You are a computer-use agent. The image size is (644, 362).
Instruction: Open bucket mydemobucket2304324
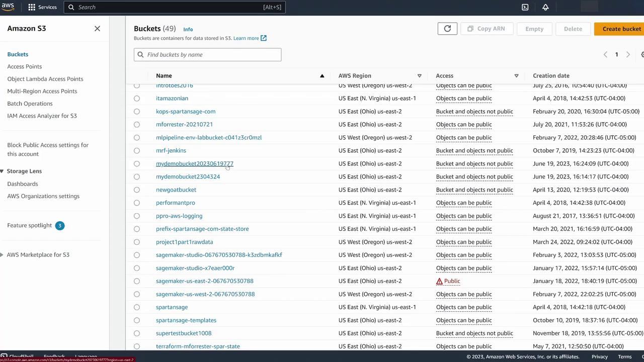tap(188, 177)
